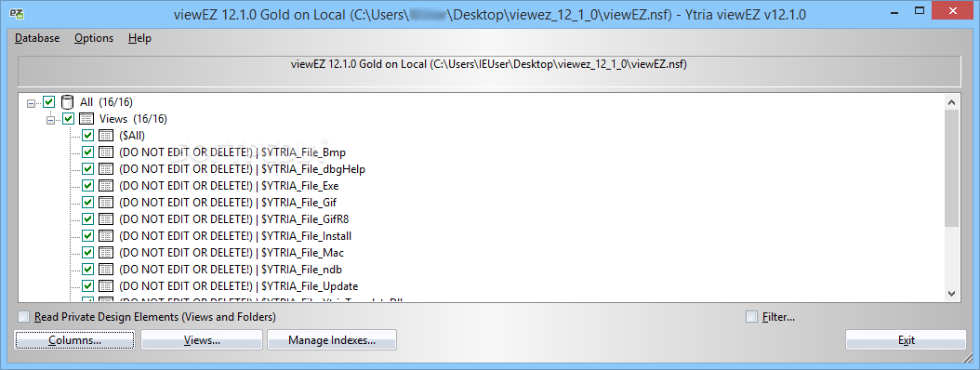Click the view icon beside $YTRIA_File_dbgHelp
The width and height of the screenshot is (980, 370).
(x=106, y=169)
